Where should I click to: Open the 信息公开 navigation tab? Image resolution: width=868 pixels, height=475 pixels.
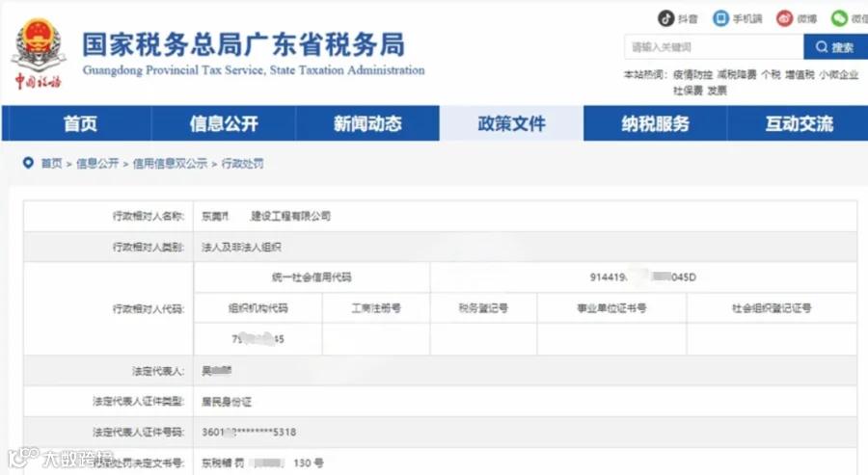click(224, 123)
